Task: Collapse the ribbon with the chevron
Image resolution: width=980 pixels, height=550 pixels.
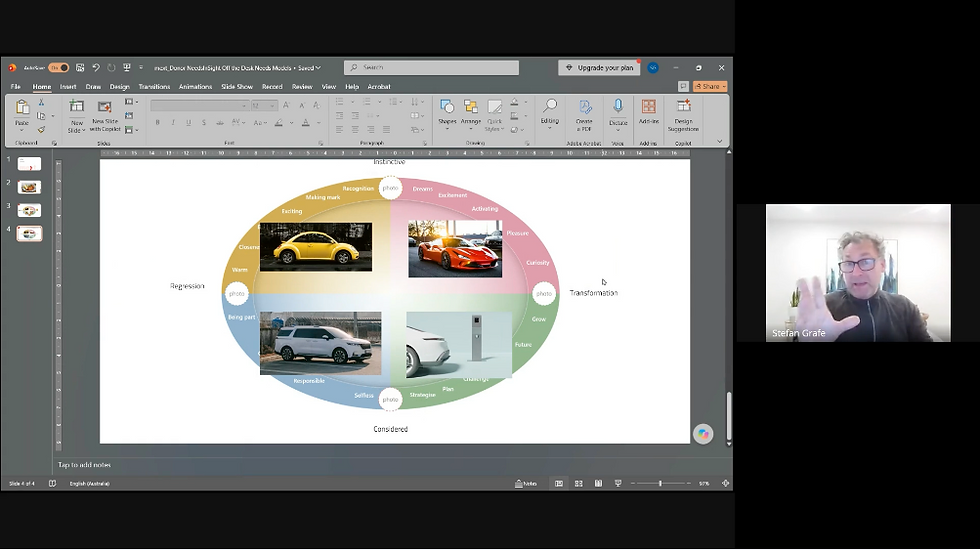Action: [719, 141]
